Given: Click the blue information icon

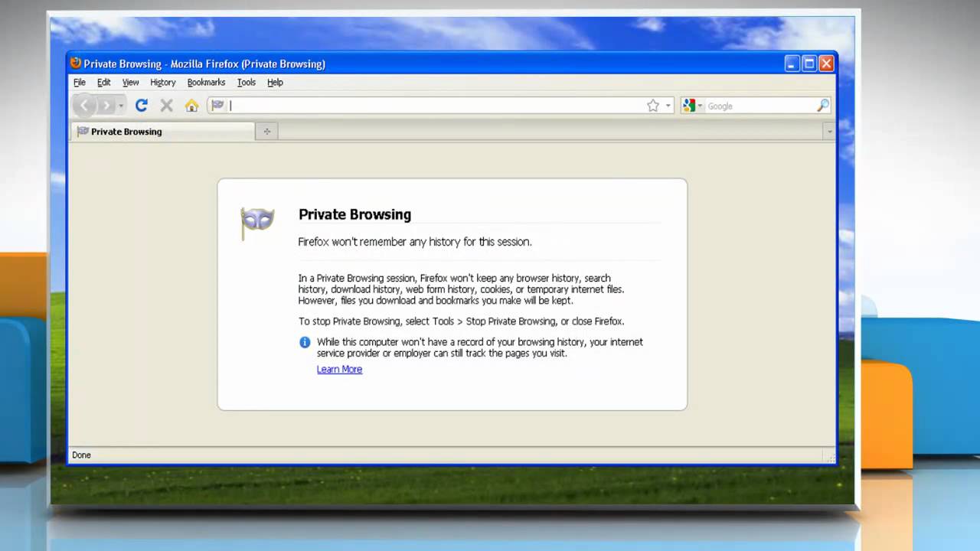Looking at the screenshot, I should [x=305, y=342].
